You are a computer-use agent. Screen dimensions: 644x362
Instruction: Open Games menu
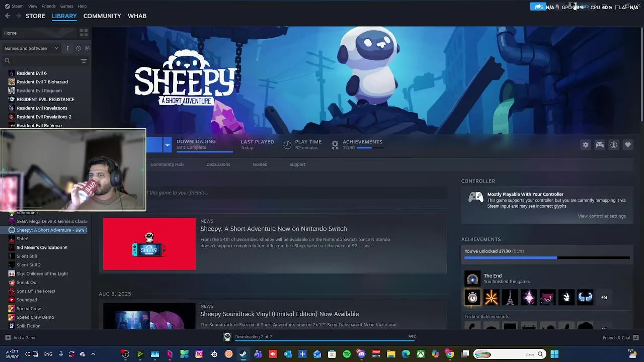point(66,6)
